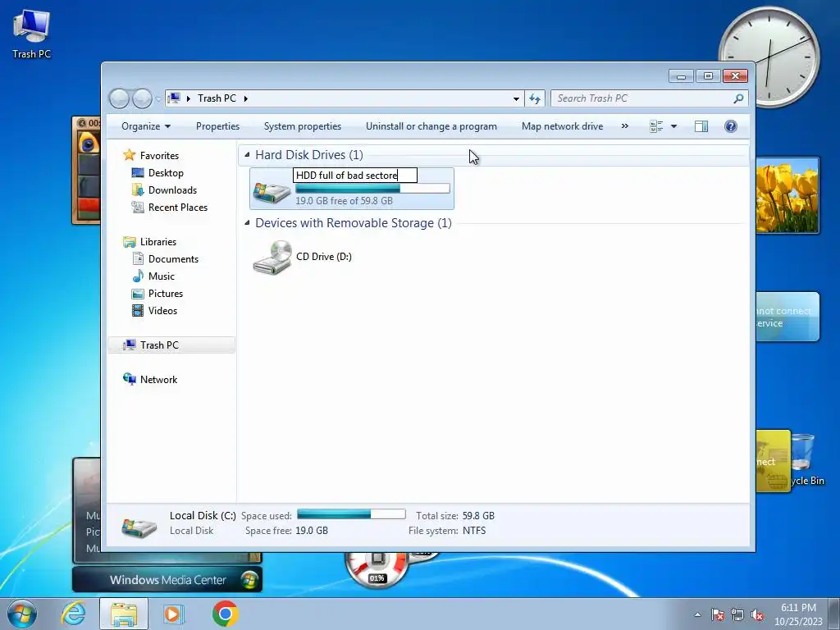Image resolution: width=840 pixels, height=630 pixels.
Task: Click the Change your view icon
Action: coord(656,126)
